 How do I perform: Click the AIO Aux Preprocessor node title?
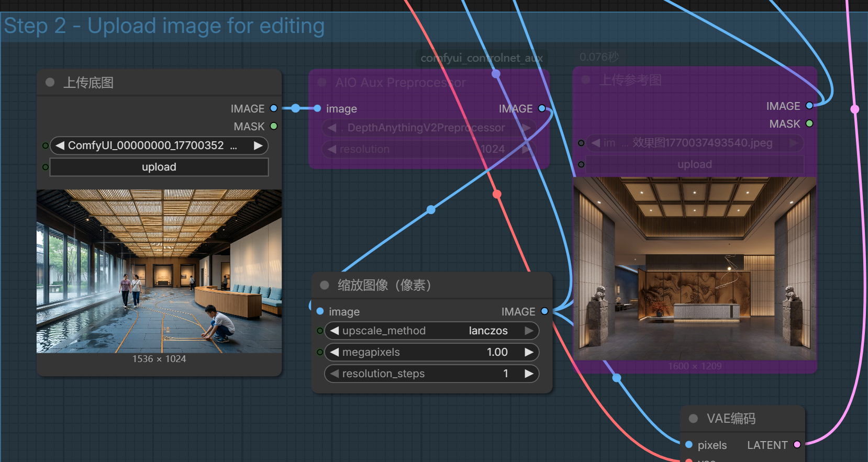coord(400,83)
